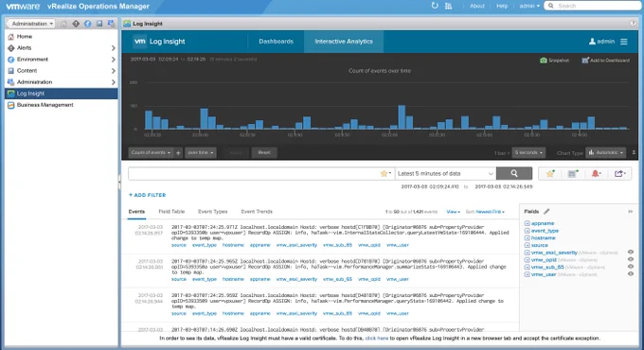644x350 pixels.
Task: Open Log Insight hamburger menu
Action: click(624, 42)
